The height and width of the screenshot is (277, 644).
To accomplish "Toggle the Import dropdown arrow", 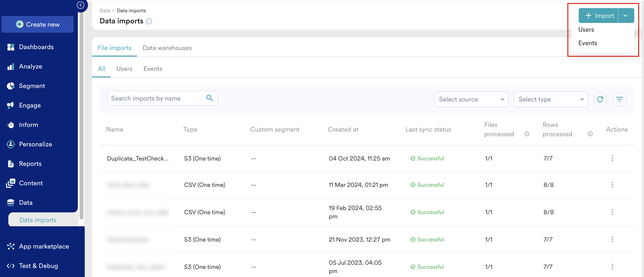I will 625,16.
